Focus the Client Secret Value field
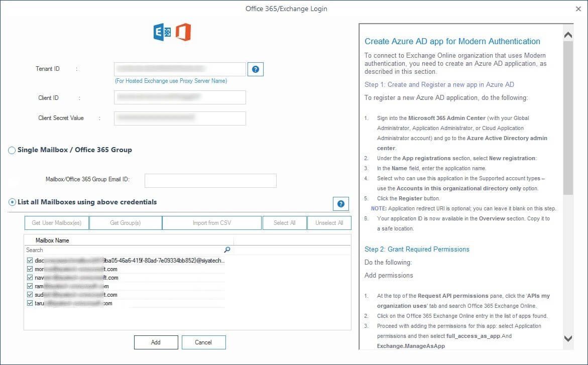The width and height of the screenshot is (588, 365). click(x=180, y=118)
